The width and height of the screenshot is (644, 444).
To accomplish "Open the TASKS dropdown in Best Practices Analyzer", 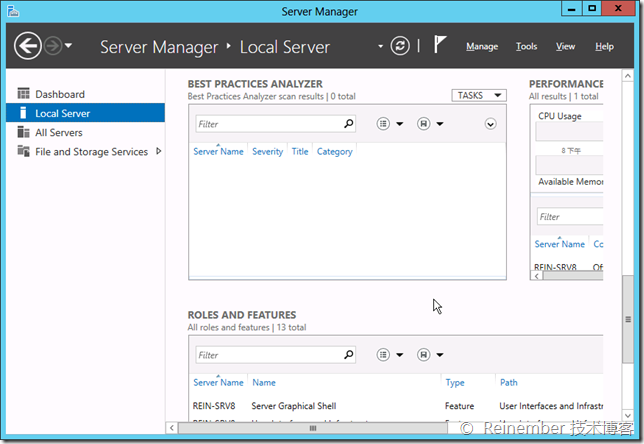I will 479,96.
